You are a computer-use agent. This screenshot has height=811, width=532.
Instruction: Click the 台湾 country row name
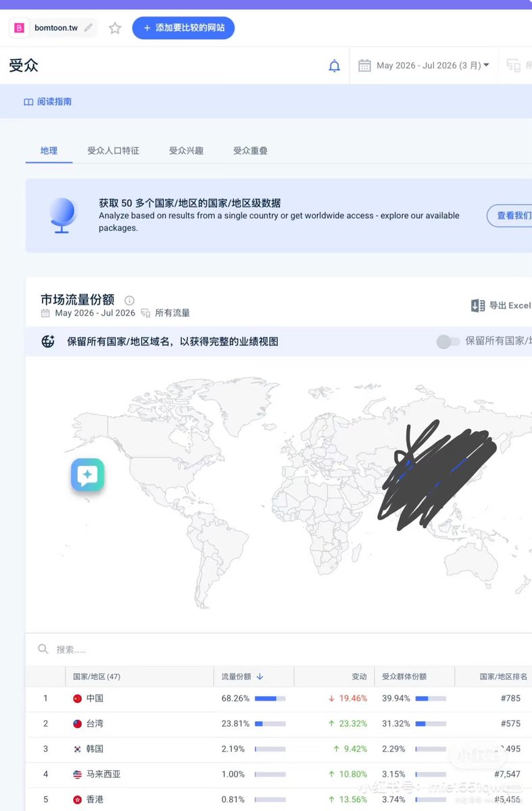tap(95, 724)
